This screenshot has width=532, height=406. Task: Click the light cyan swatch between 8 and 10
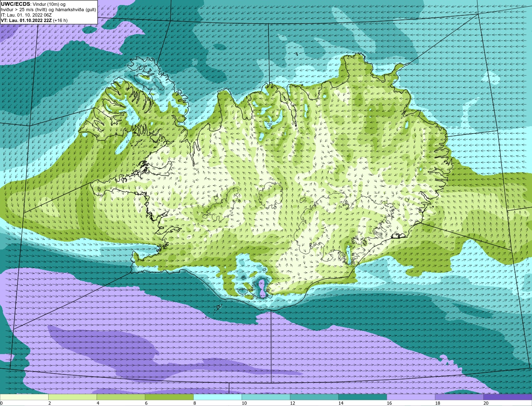pyautogui.click(x=218, y=397)
